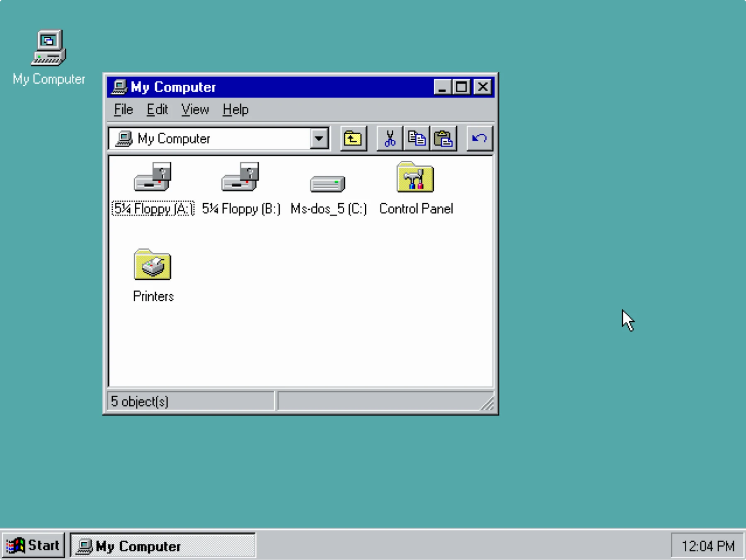The height and width of the screenshot is (560, 746).
Task: Select My Computer icon on the desktop
Action: [49, 48]
